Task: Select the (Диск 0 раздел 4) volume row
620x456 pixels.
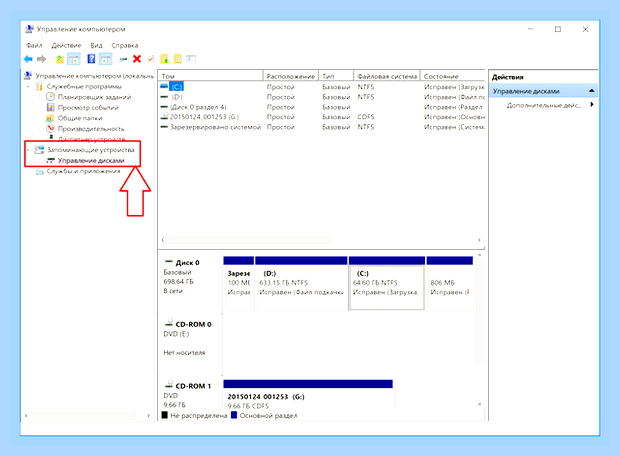Action: [x=322, y=107]
